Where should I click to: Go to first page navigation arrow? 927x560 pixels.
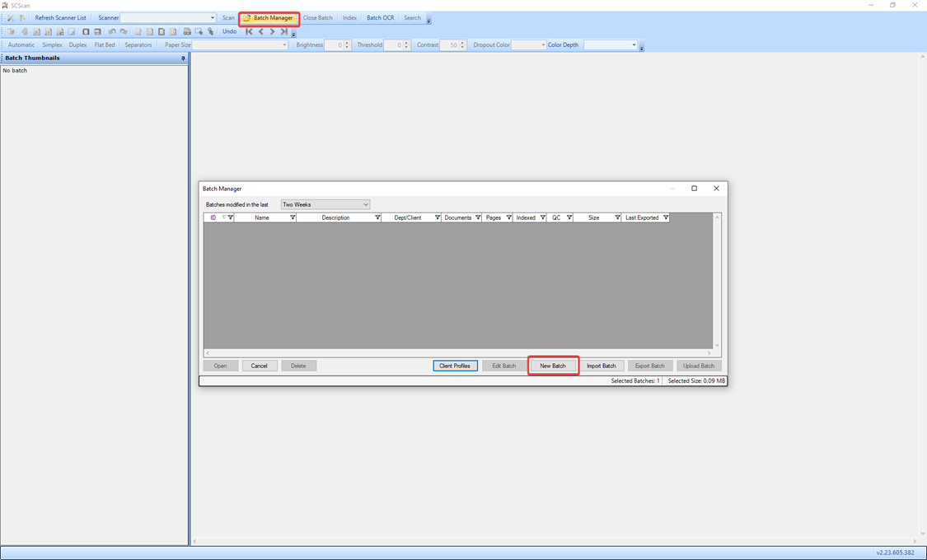click(250, 32)
